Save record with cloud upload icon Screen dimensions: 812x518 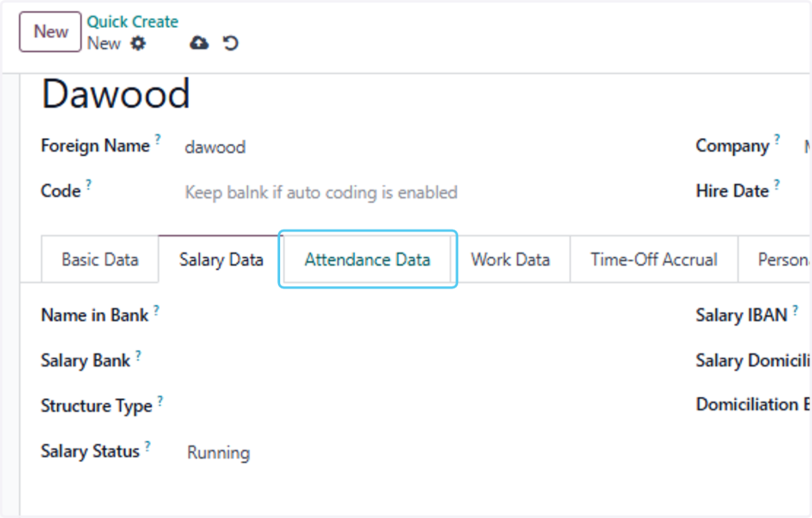point(199,43)
